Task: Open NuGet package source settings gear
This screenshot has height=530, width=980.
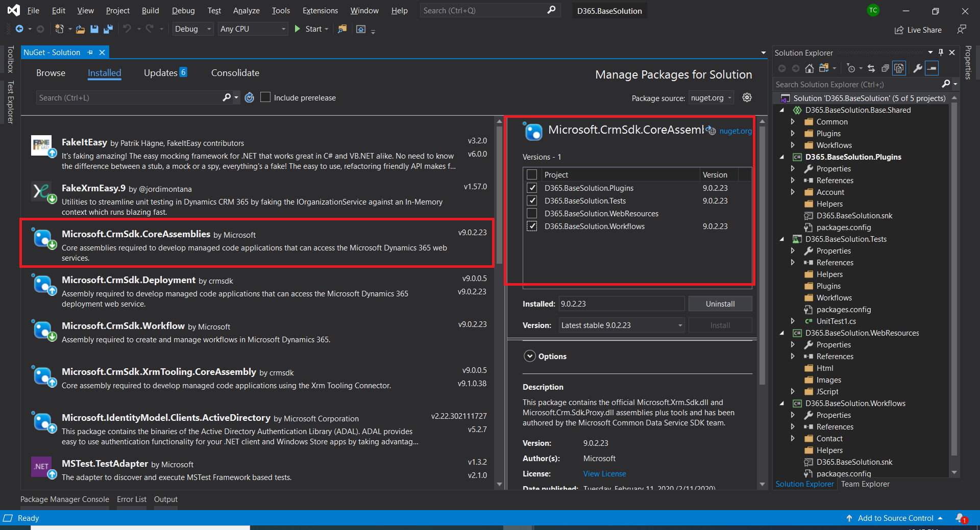Action: [x=747, y=97]
